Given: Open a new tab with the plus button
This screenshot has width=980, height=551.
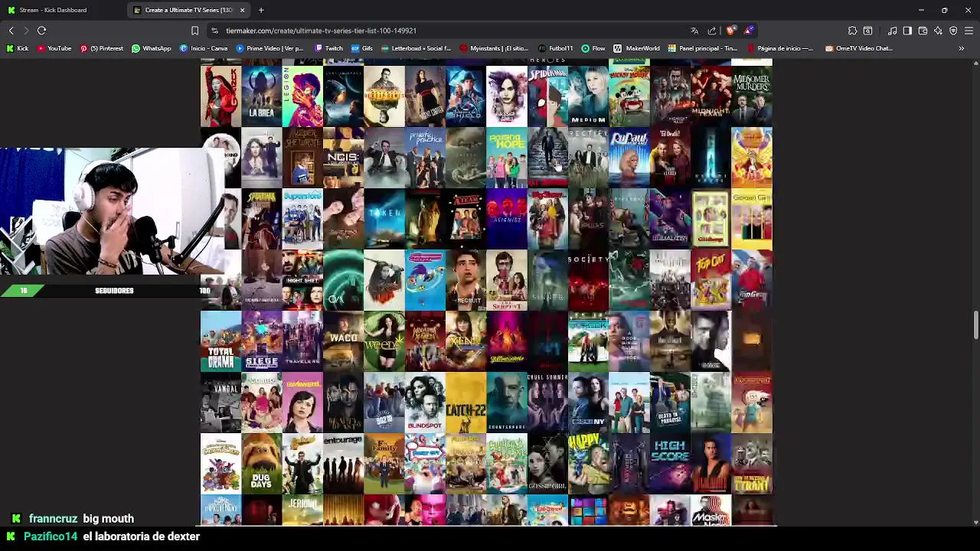Looking at the screenshot, I should click(x=261, y=10).
